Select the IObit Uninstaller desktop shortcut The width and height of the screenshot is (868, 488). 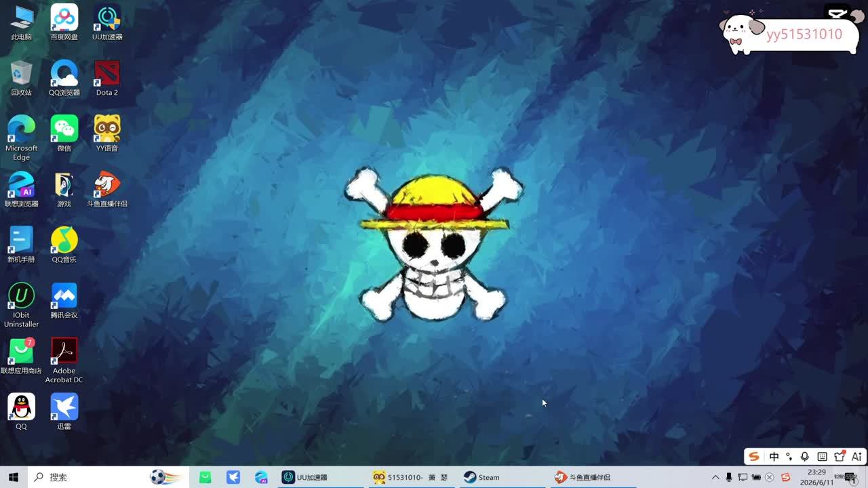(x=21, y=305)
